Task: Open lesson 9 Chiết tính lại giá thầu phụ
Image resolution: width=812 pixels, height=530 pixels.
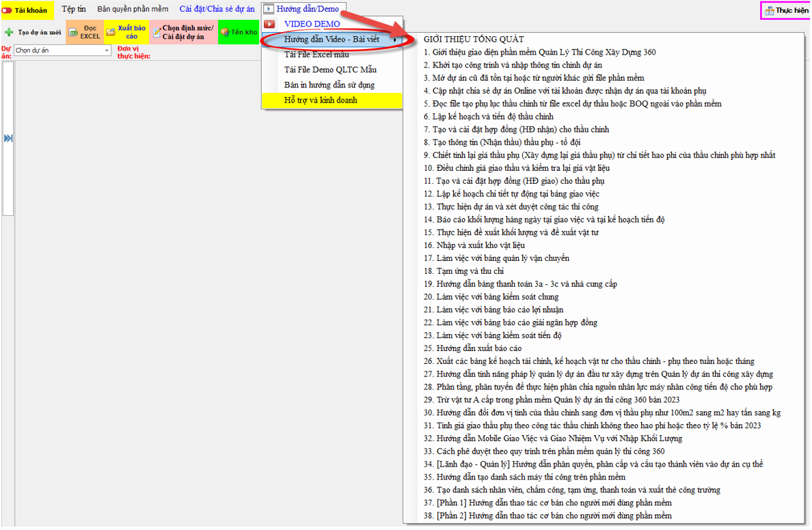Action: pos(599,155)
